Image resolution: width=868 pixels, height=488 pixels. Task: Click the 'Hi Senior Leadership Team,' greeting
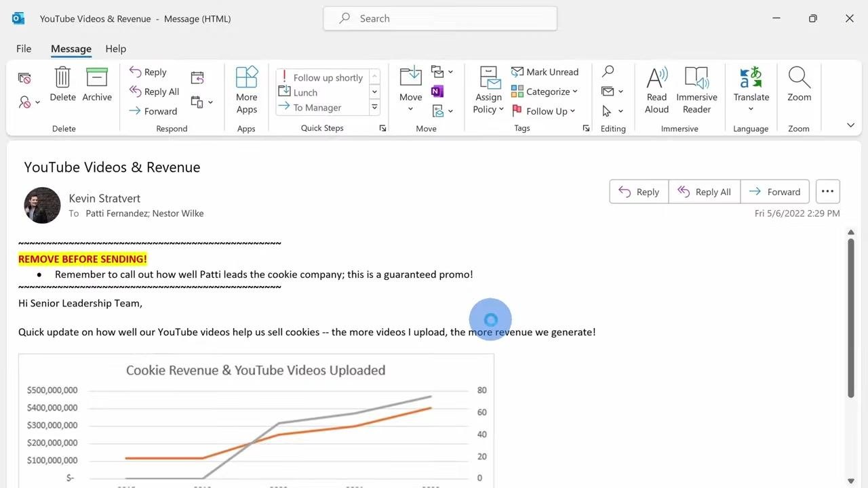pos(80,304)
